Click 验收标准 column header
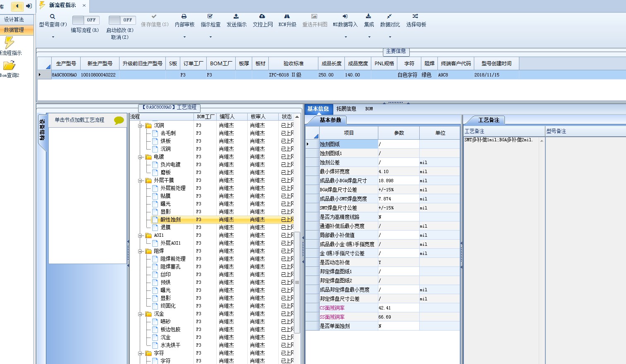 pos(294,64)
